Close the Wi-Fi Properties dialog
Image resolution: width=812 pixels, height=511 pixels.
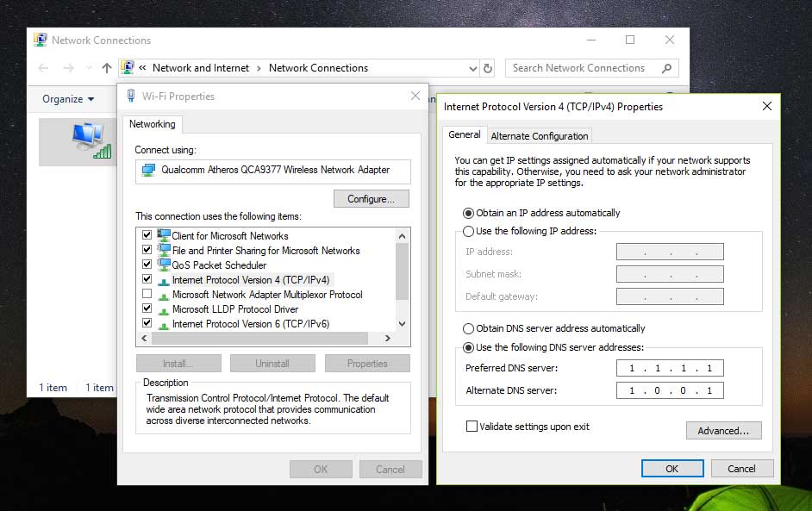click(x=415, y=96)
